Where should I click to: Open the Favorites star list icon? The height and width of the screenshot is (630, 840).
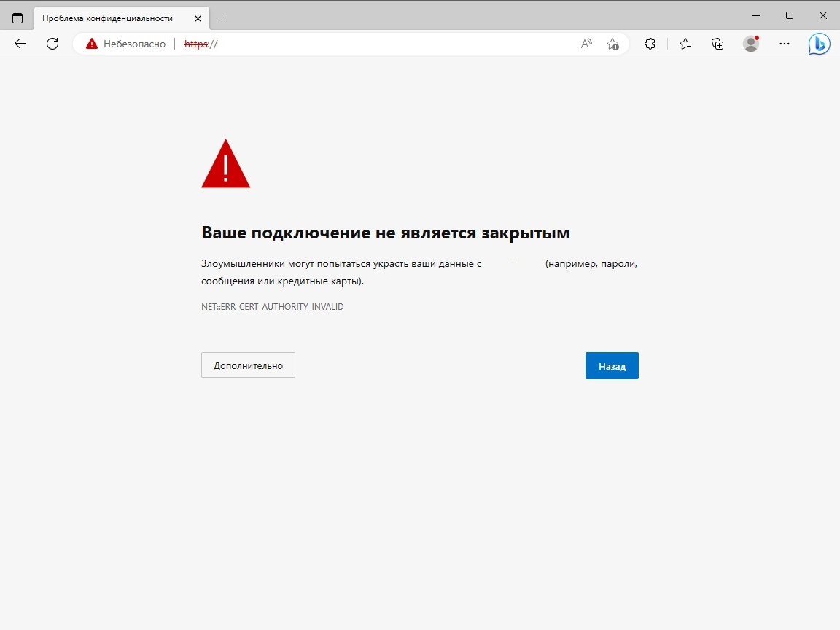tap(685, 44)
